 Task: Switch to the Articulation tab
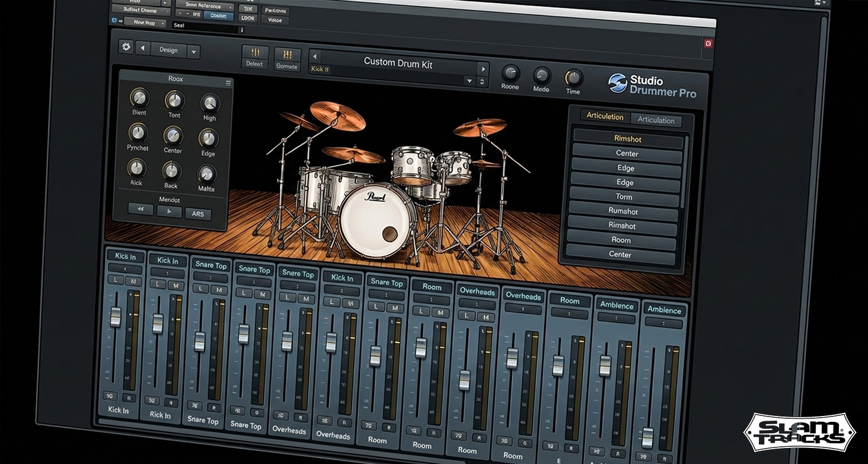point(656,120)
